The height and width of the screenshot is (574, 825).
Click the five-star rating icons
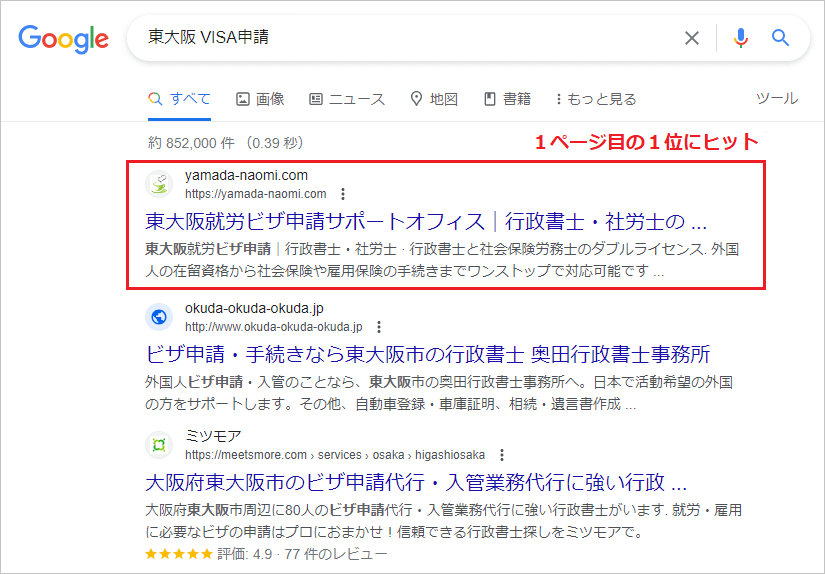click(179, 554)
